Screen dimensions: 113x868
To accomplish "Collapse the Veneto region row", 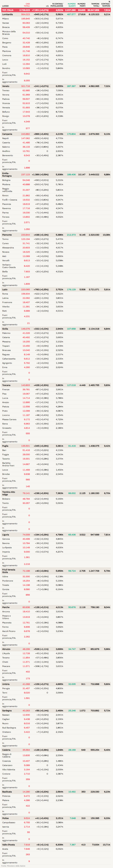I will [x=6, y=86].
